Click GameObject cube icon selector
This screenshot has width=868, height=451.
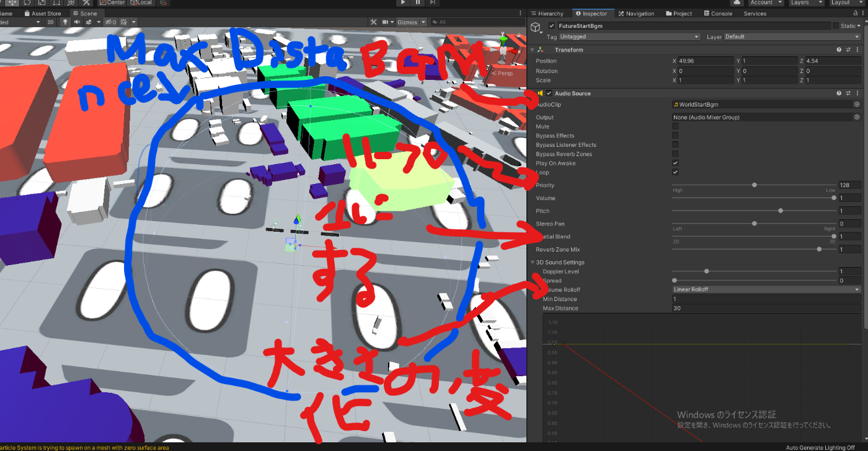click(536, 28)
